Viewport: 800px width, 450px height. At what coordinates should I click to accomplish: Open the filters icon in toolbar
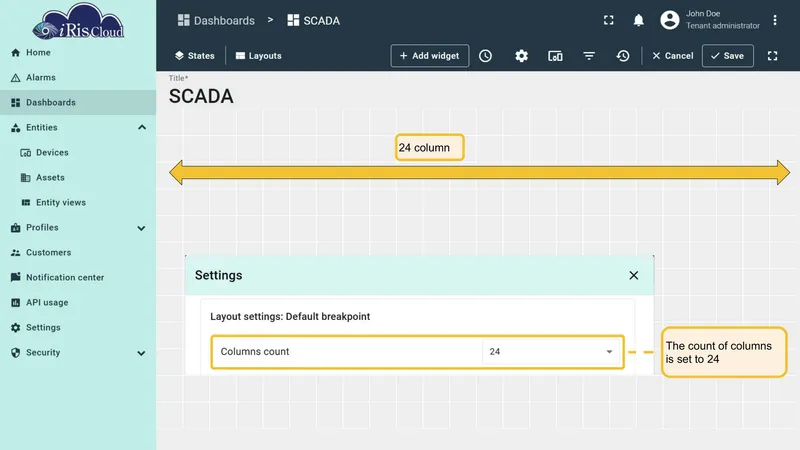(589, 56)
